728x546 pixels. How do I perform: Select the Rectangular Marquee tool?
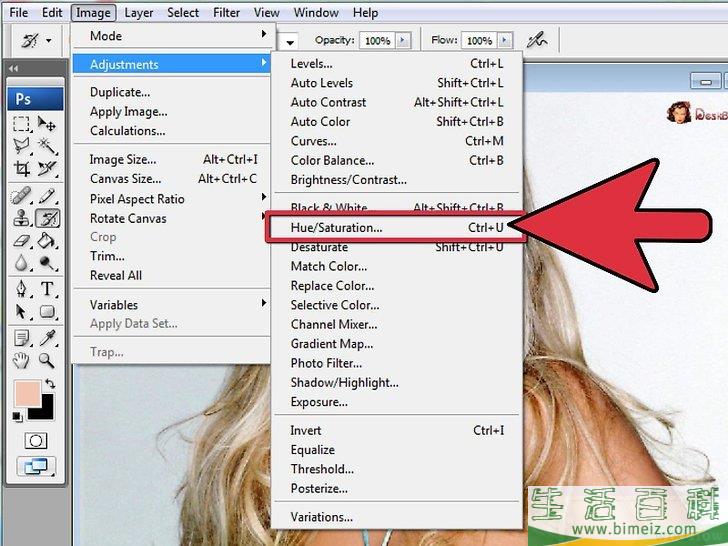pyautogui.click(x=21, y=124)
